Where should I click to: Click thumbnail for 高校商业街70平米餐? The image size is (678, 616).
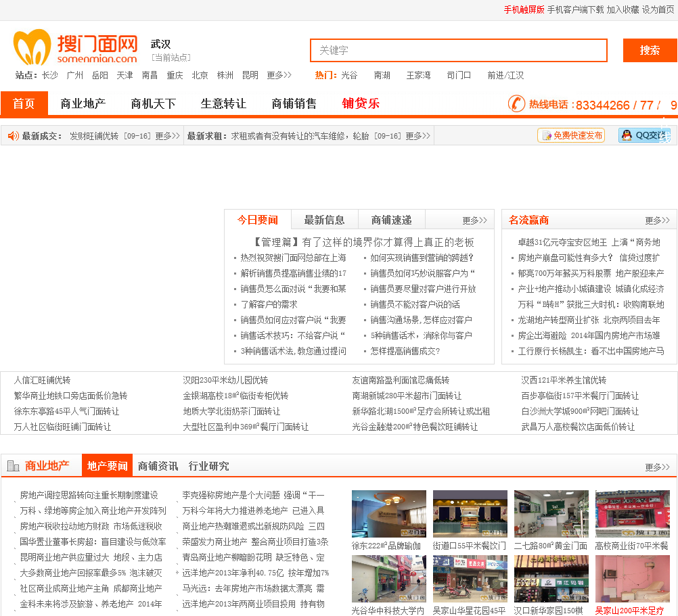point(633,514)
